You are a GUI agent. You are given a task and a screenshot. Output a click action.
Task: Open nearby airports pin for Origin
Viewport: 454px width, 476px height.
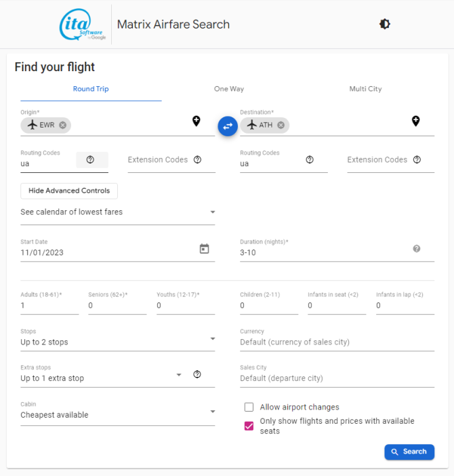pos(197,121)
